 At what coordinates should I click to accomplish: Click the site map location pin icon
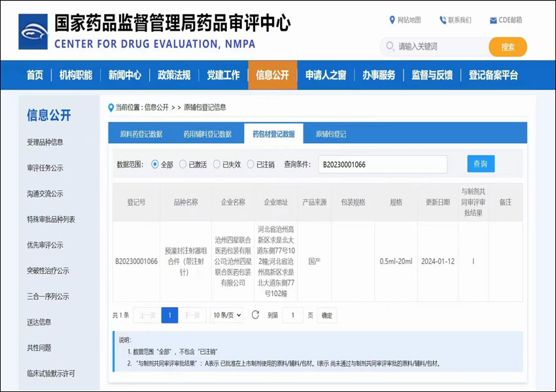392,20
